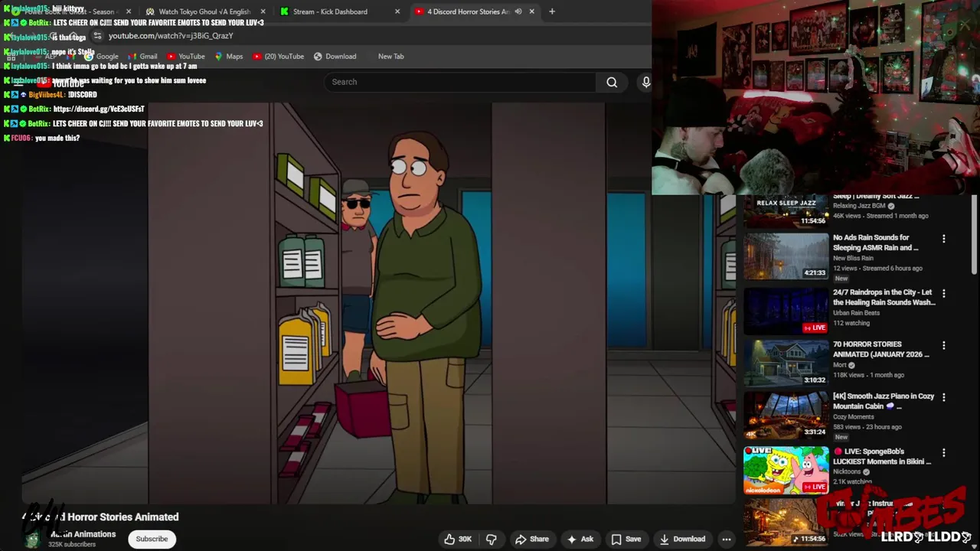Start voice search with microphone icon
The width and height of the screenshot is (980, 551).
click(x=645, y=82)
